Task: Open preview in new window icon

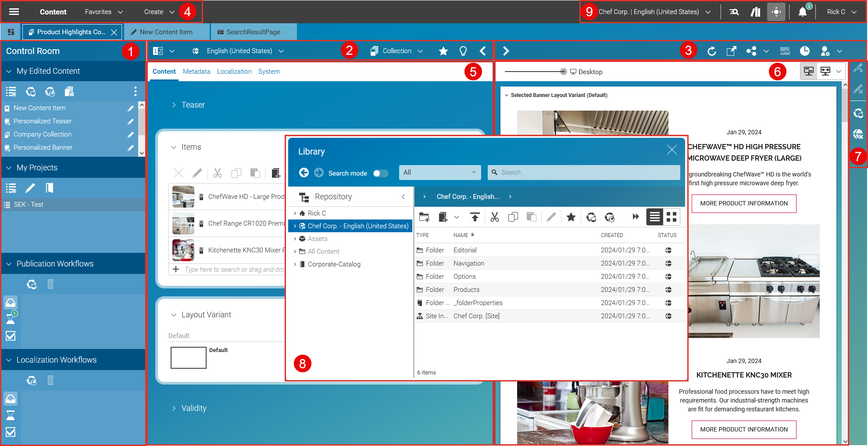Action: (731, 51)
